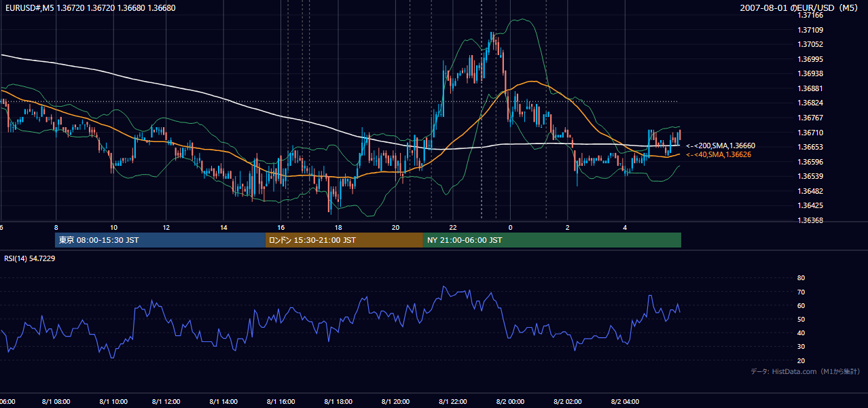Click price axis label 1.36368

tap(810, 220)
